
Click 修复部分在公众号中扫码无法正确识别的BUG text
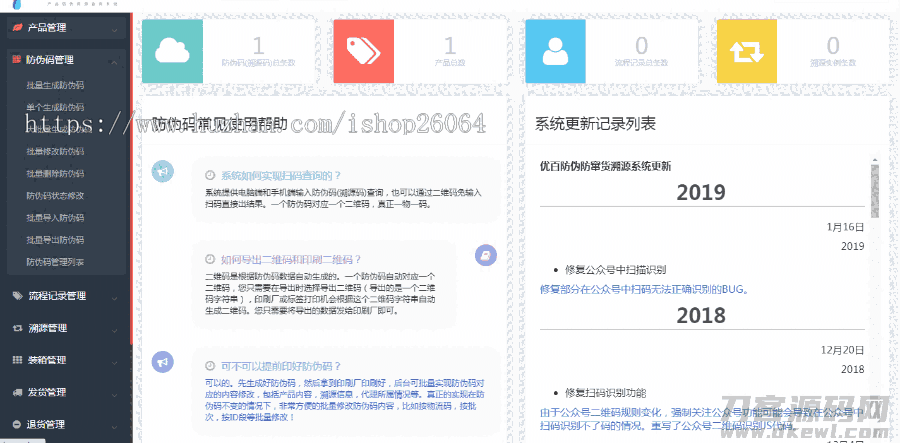[645, 289]
